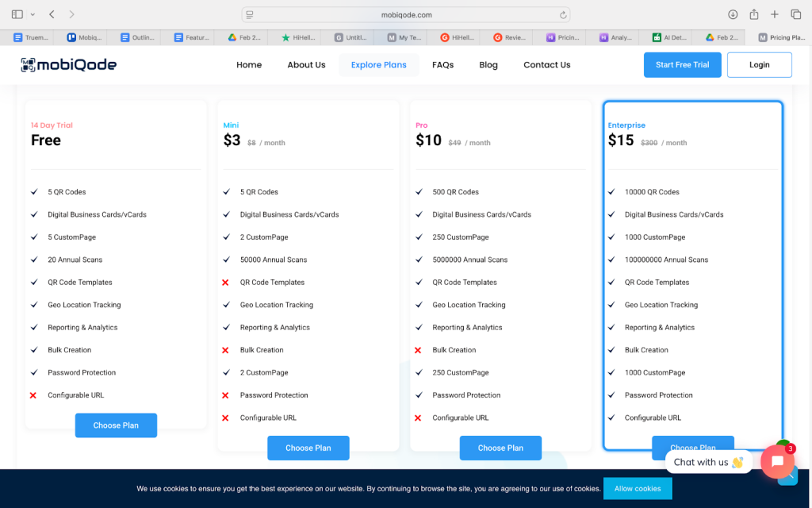Reload the page from the address bar
This screenshot has width=812, height=508.
tap(563, 14)
